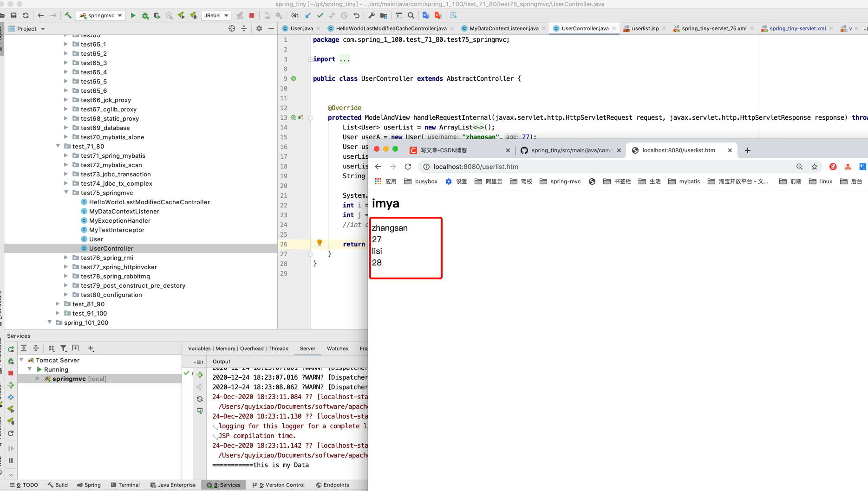Click the lightbulb intention icon on line 26
Screen dimensions: 868x491
[x=320, y=243]
